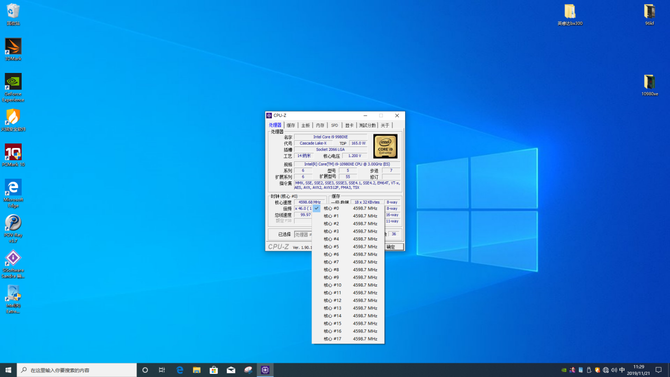Switch to the fourth CPU-Z tab (内存)

coord(320,125)
